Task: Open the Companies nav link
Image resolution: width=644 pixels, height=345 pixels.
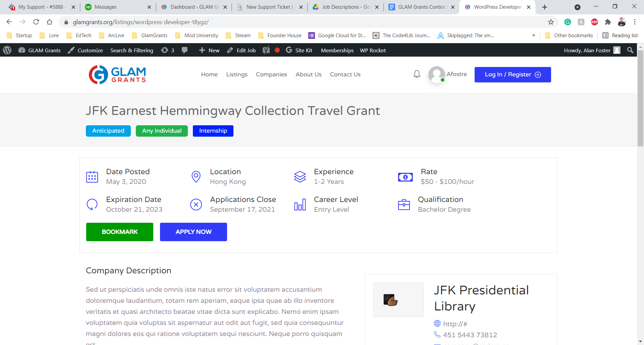Action: (x=271, y=74)
